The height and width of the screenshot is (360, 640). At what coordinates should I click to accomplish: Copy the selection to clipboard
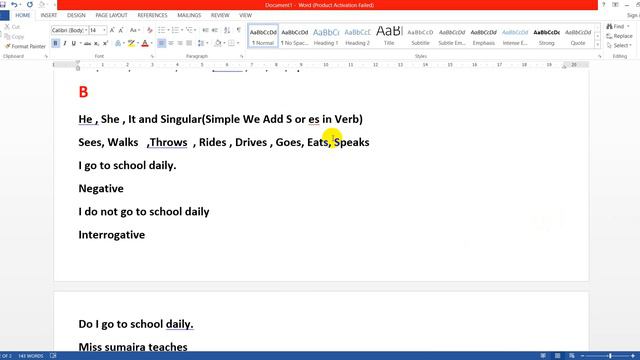click(14, 36)
